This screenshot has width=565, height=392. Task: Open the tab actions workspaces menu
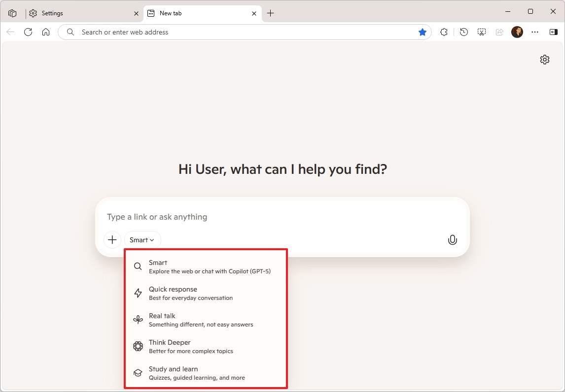click(x=12, y=13)
